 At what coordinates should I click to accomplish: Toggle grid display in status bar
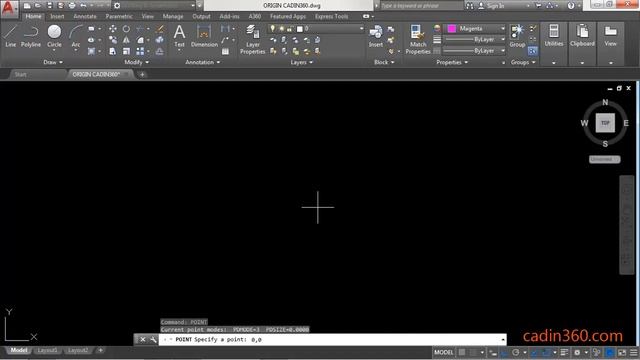pos(462,352)
